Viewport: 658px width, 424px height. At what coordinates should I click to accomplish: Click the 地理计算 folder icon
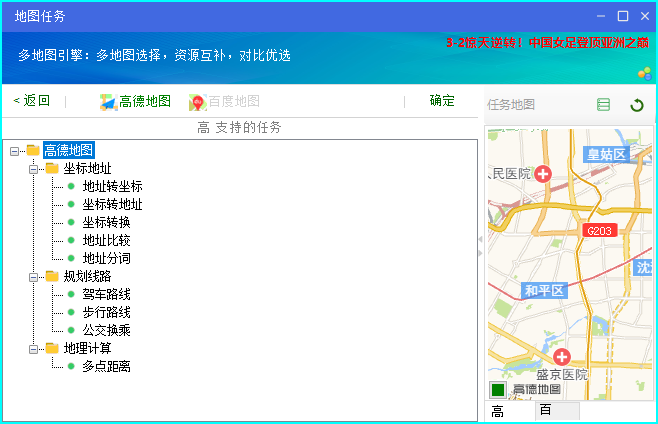coord(52,348)
